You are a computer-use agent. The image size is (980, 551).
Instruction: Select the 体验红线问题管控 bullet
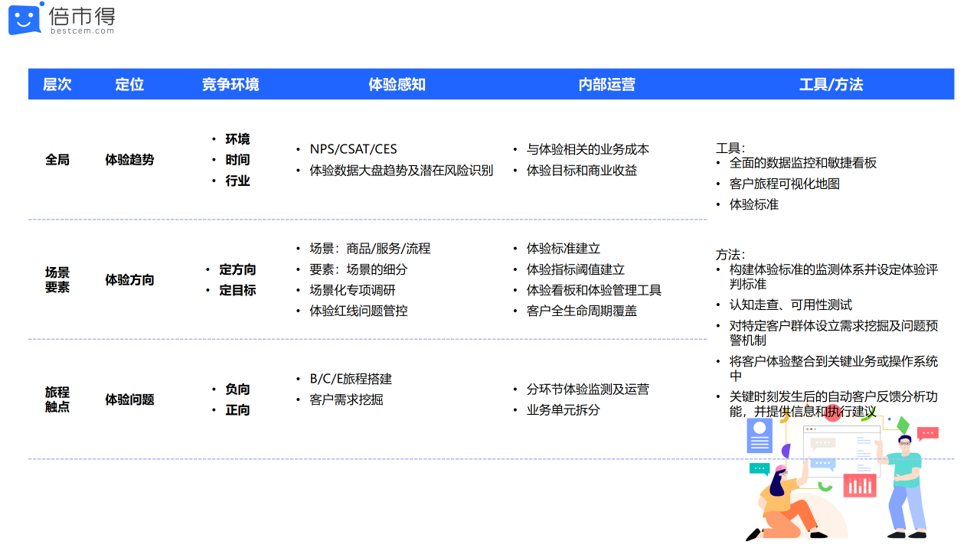pyautogui.click(x=358, y=311)
